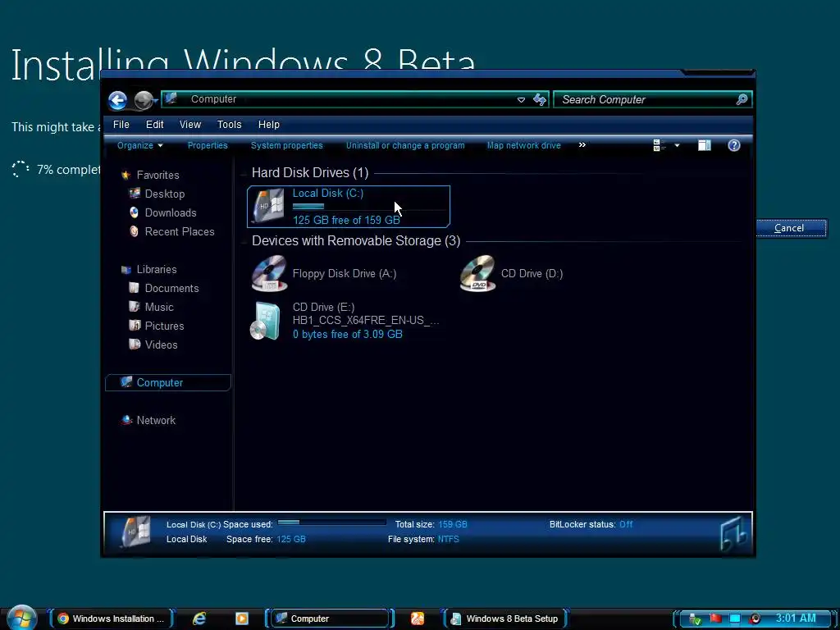Click '125 GB free of 159 GB' text
840x630 pixels.
[x=346, y=220]
